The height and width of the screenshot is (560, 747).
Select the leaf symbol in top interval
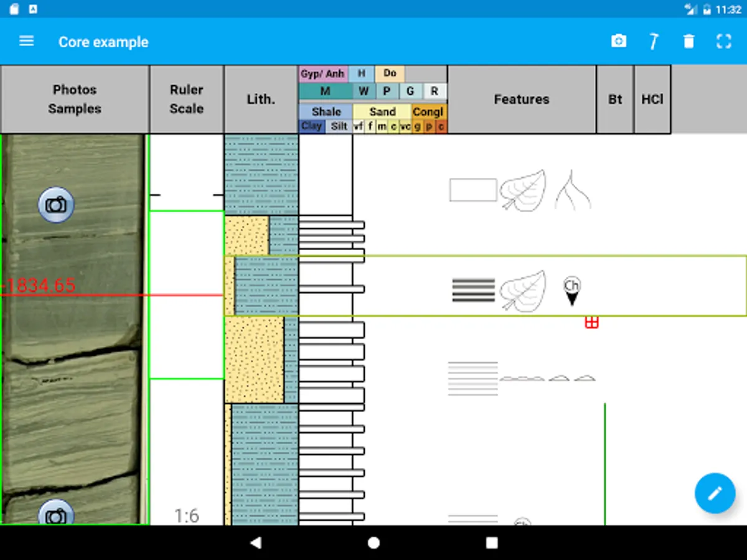[x=523, y=190]
